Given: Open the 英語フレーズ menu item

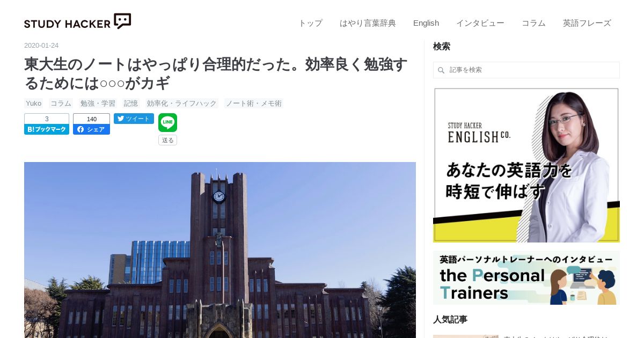Looking at the screenshot, I should tap(587, 23).
